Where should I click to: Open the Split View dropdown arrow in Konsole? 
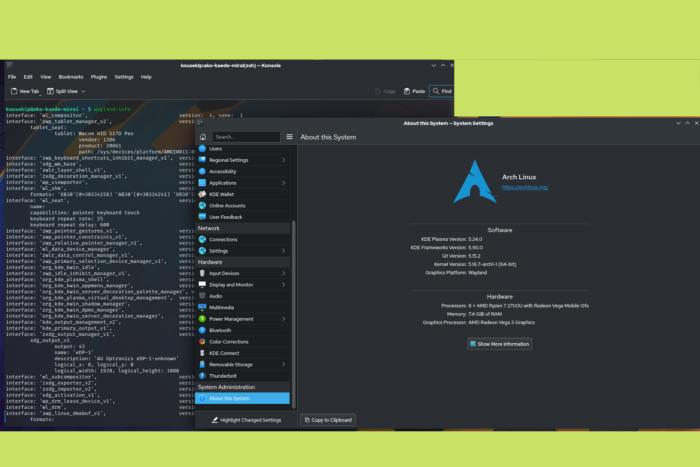pos(83,91)
